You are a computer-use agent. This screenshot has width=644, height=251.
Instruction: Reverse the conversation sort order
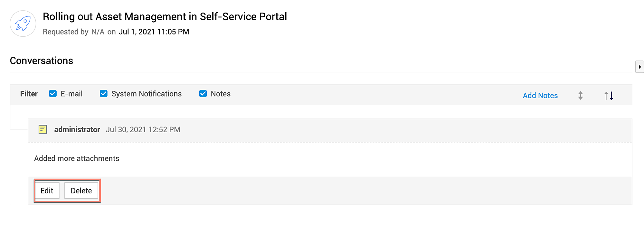coord(609,96)
